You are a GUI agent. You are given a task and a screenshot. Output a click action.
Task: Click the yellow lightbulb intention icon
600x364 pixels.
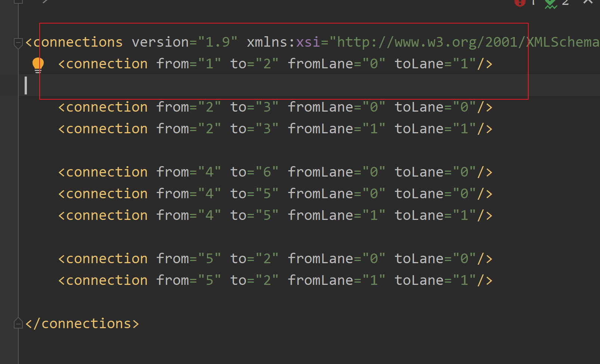(38, 64)
